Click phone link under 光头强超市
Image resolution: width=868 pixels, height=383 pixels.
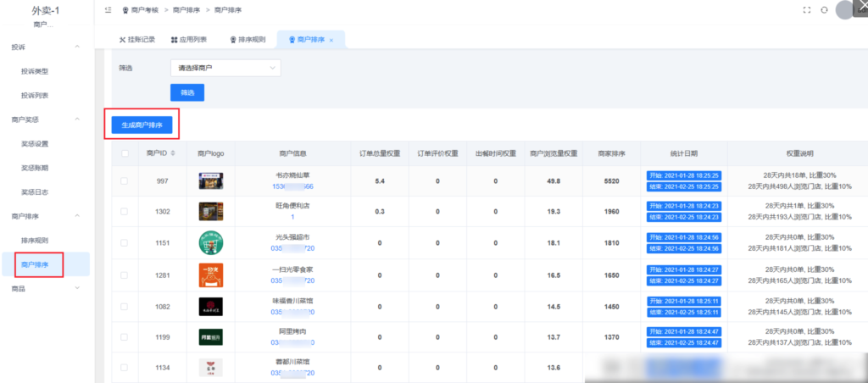pos(292,248)
